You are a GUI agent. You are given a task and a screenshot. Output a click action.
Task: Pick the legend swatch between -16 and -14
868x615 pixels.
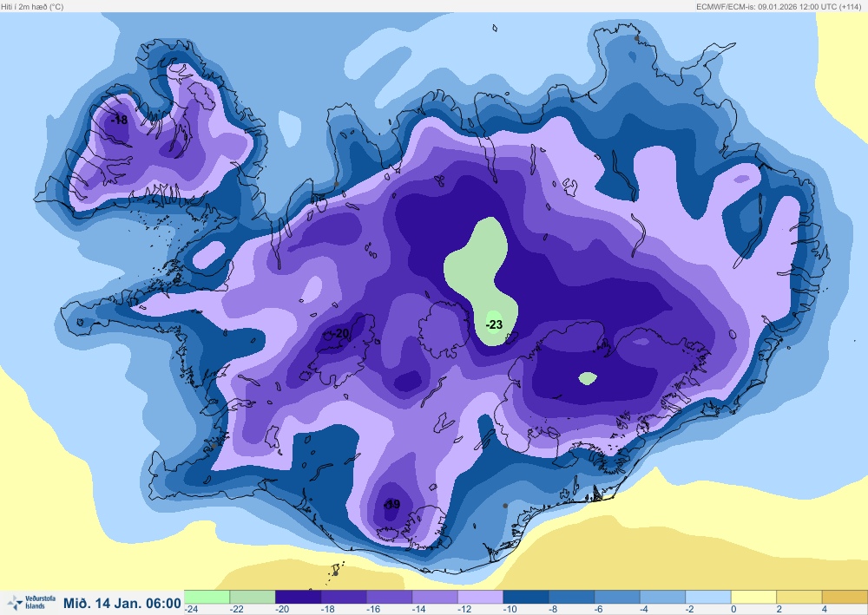(x=389, y=597)
